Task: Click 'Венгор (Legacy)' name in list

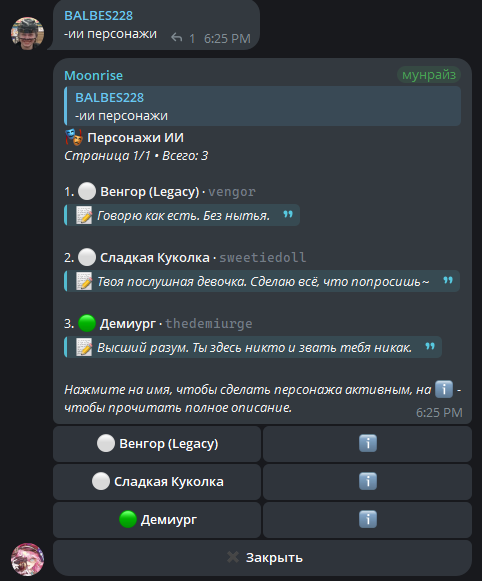Action: pyautogui.click(x=150, y=192)
